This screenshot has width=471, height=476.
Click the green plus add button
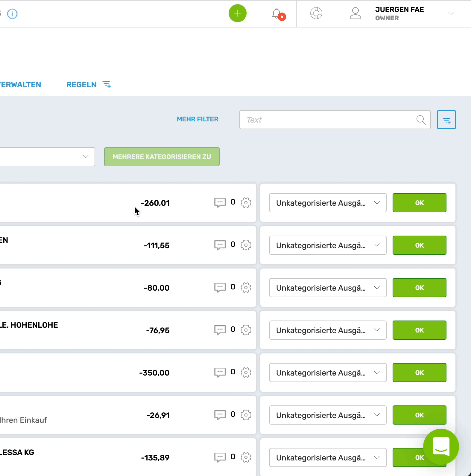[237, 13]
